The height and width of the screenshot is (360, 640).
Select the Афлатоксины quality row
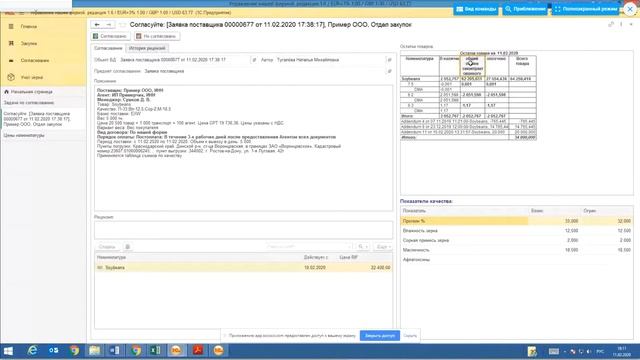coord(517,260)
